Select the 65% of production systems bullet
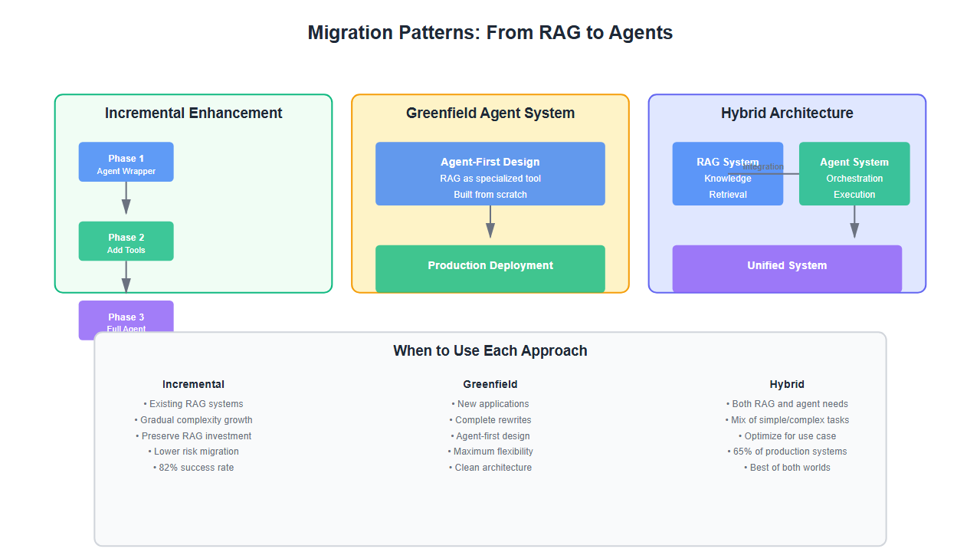The width and height of the screenshot is (980, 552). point(787,452)
